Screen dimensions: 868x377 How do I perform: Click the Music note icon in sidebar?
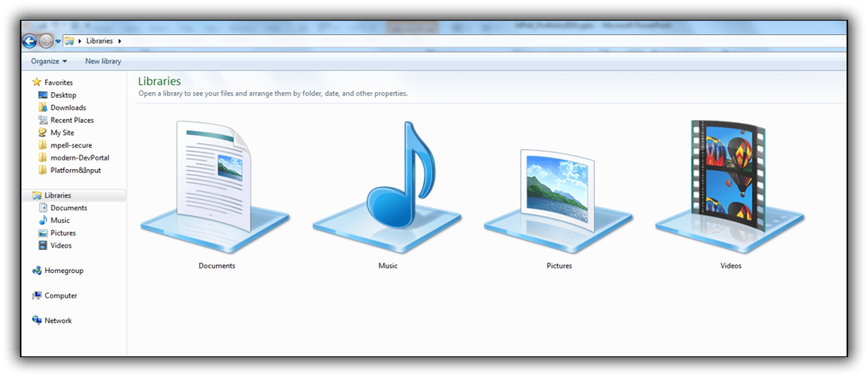(43, 221)
